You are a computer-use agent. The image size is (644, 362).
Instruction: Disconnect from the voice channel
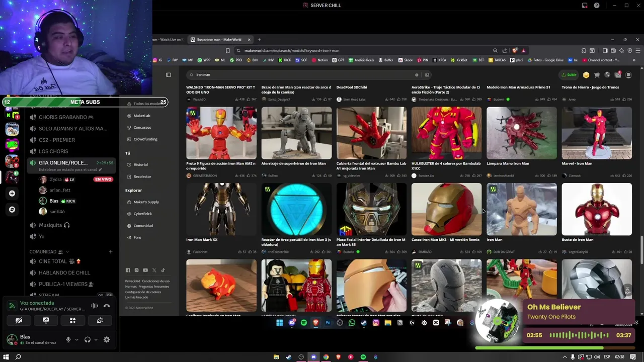[107, 306]
